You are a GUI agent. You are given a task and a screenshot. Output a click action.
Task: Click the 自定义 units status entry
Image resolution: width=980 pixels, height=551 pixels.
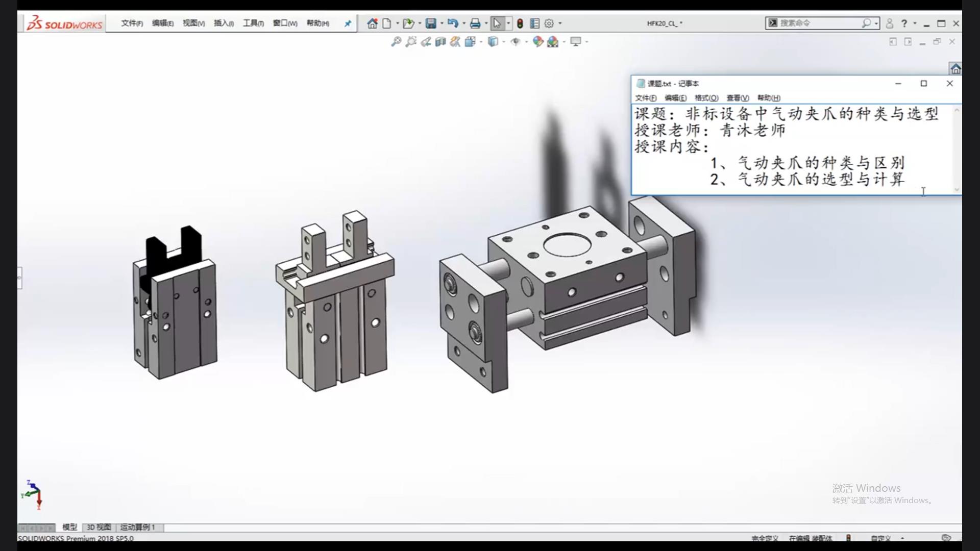(x=880, y=538)
